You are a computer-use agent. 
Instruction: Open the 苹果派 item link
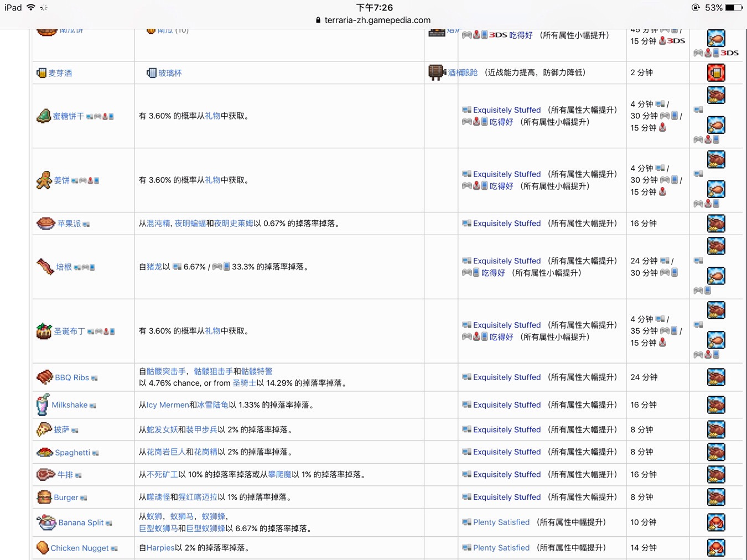tap(69, 224)
